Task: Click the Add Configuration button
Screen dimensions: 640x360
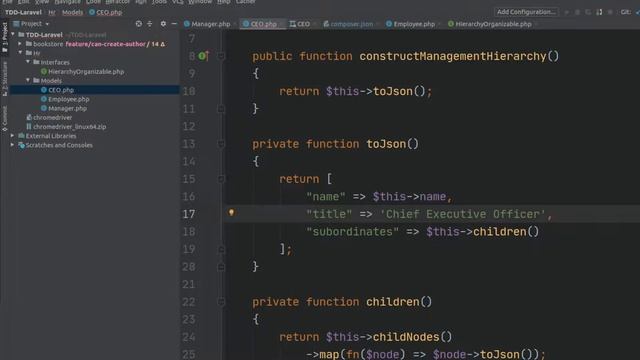Action: point(526,12)
